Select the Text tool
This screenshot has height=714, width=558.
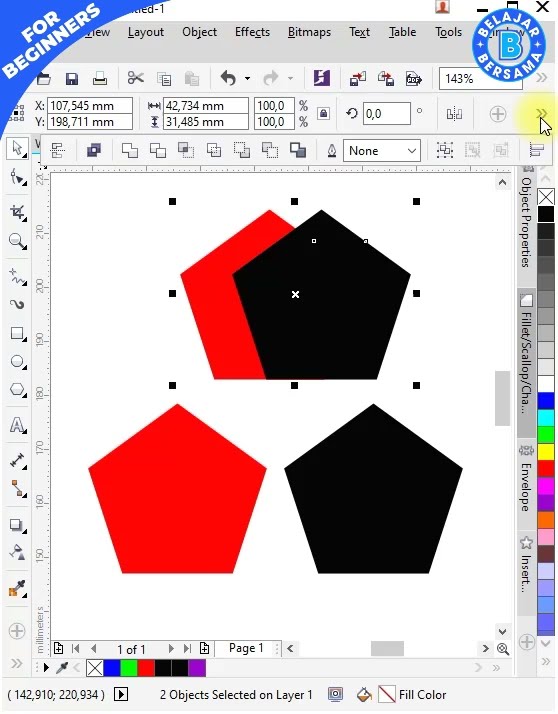(x=17, y=425)
